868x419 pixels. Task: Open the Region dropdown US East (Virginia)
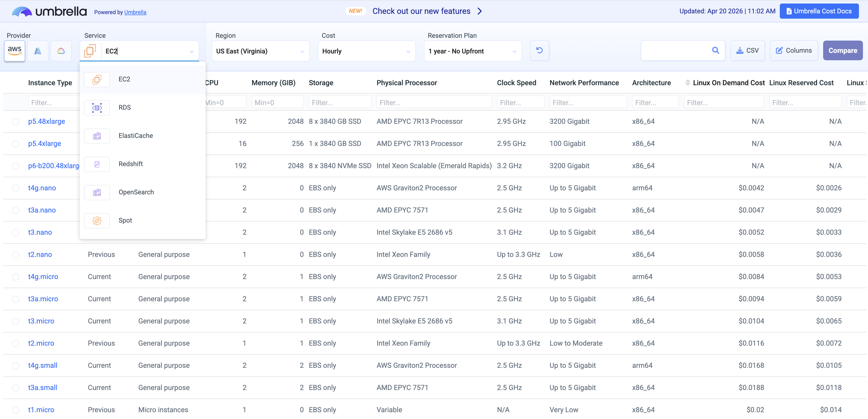click(260, 51)
